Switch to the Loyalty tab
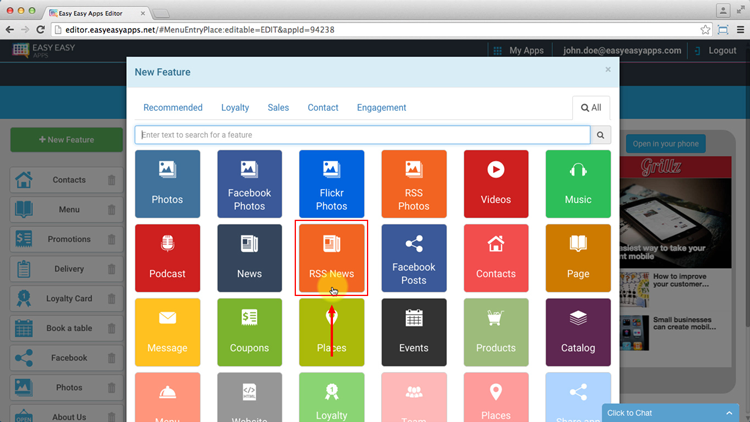This screenshot has width=750, height=422. 235,108
